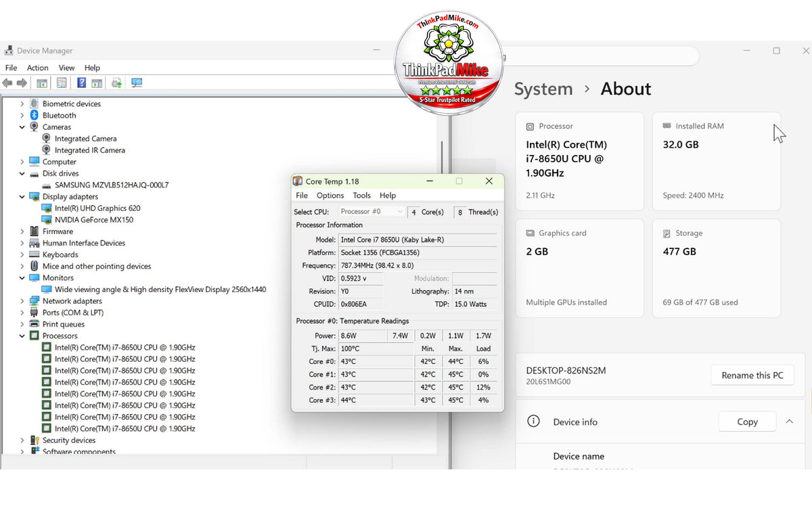Click the Update device driver toolbar icon
This screenshot has width=812, height=510.
(117, 83)
